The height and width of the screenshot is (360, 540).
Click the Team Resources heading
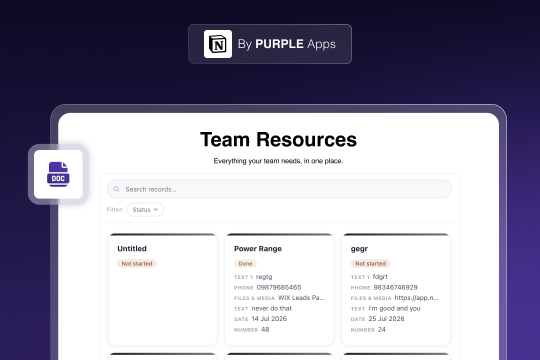pos(278,140)
